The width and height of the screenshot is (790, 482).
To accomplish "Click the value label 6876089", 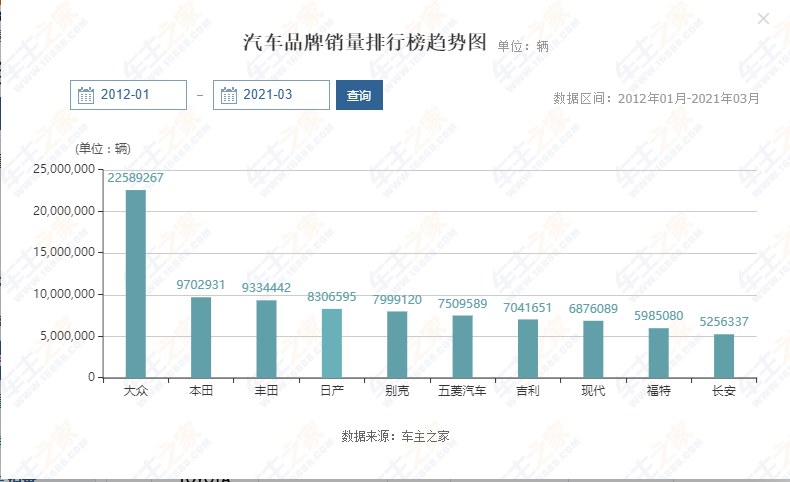I will [593, 309].
